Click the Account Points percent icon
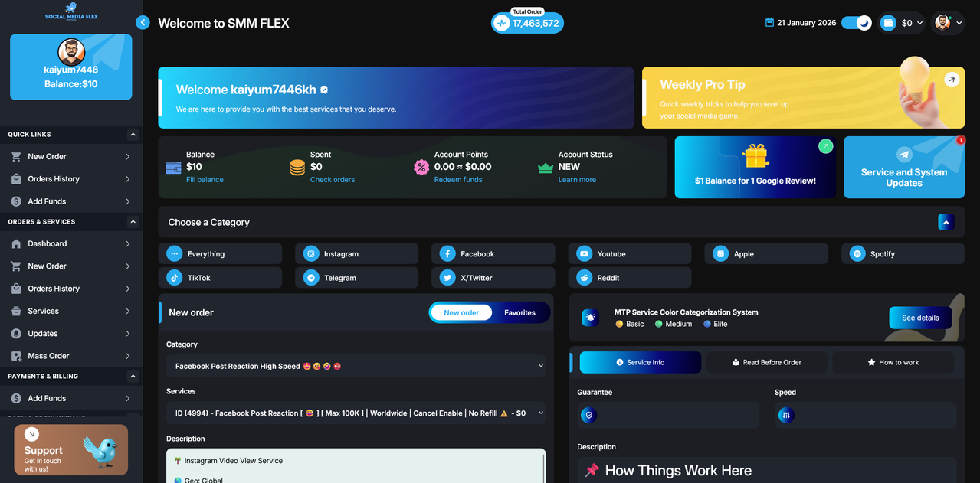980x483 pixels. point(421,168)
